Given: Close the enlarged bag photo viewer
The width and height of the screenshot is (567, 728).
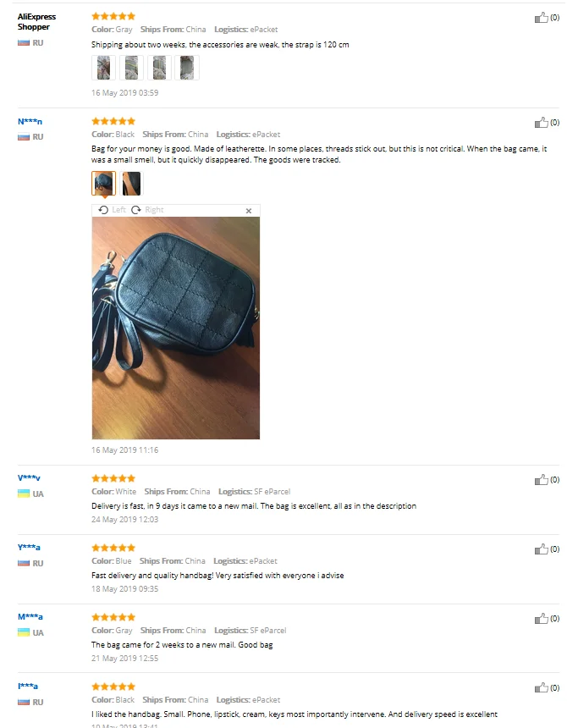Looking at the screenshot, I should tap(249, 211).
